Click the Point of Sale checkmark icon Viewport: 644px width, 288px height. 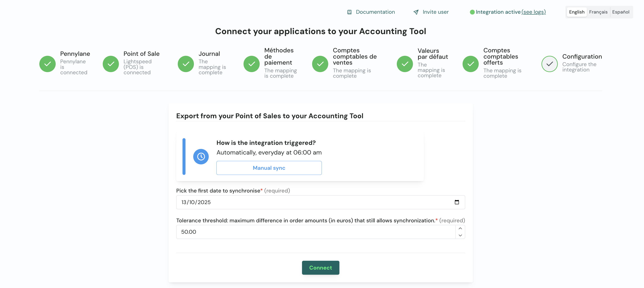(x=111, y=64)
